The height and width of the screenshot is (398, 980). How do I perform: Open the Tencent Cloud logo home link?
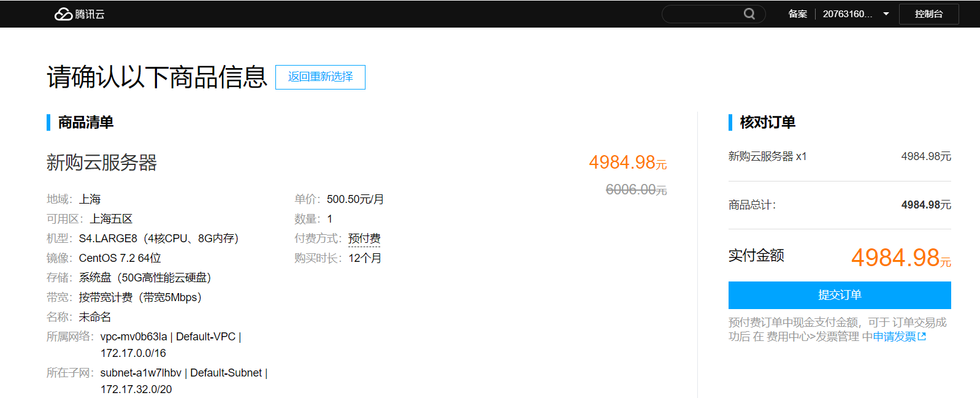80,14
